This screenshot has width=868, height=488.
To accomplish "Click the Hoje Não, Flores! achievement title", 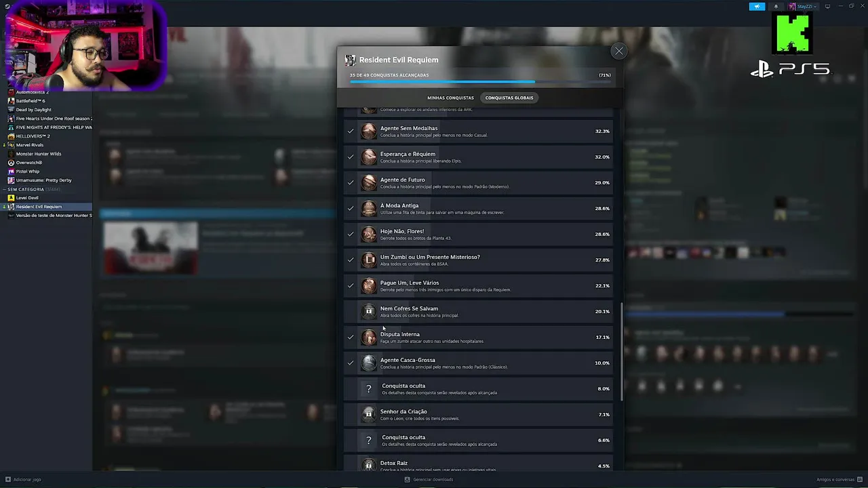I will click(x=402, y=231).
